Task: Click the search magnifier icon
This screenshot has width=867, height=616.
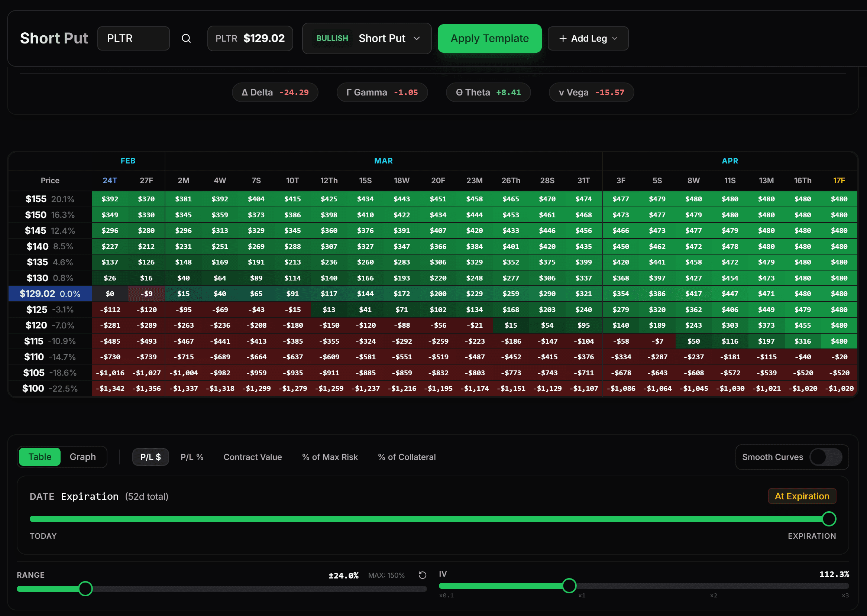Action: coord(186,38)
